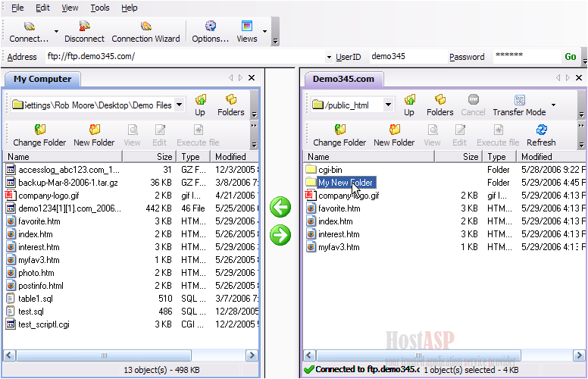588x379 pixels.
Task: Sort local files by Name column
Action: (63, 156)
